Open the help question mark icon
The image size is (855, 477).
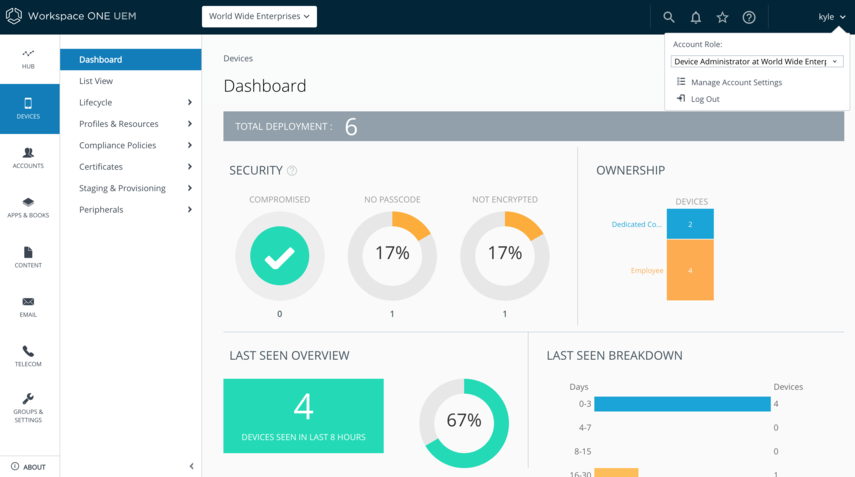749,17
